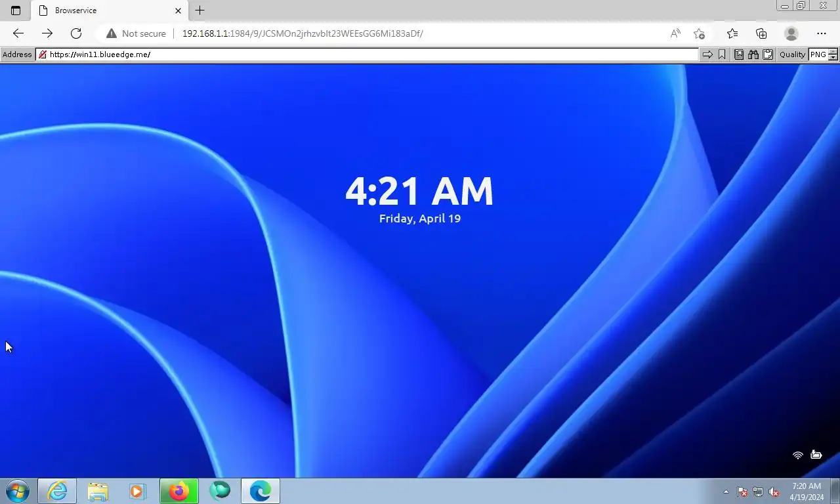Open the green sphere app in taskbar

[x=220, y=491]
